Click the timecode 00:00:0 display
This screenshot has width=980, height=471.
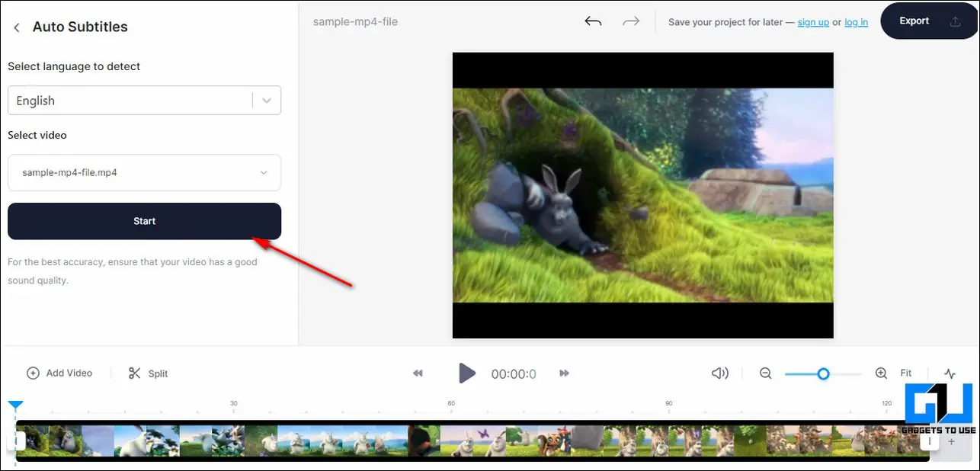click(x=514, y=373)
